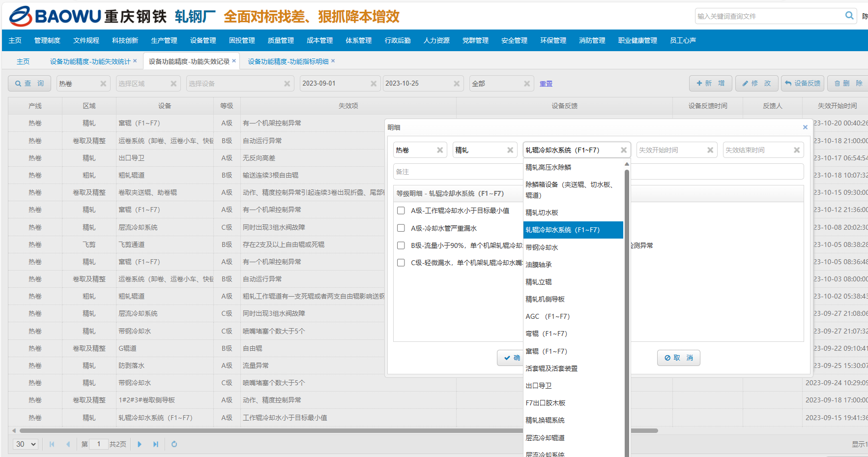
Task: Close the 明细 dialog with X icon
Action: coord(805,127)
